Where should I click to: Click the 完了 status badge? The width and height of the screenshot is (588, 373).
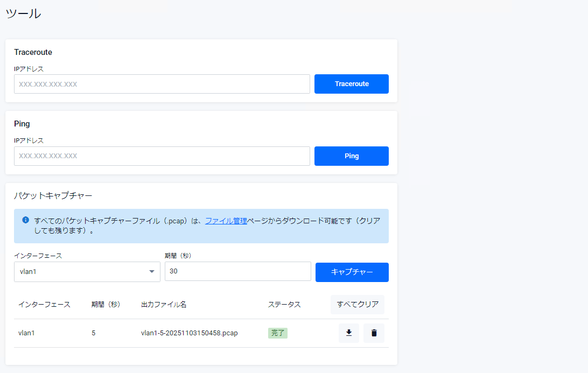(277, 333)
